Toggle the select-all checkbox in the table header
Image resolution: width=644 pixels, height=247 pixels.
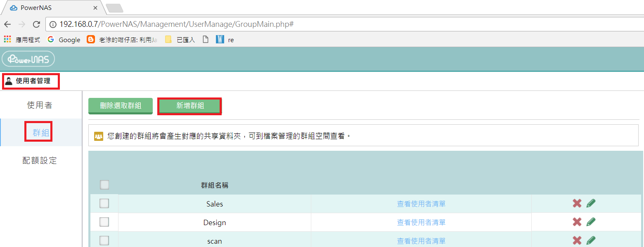(104, 185)
